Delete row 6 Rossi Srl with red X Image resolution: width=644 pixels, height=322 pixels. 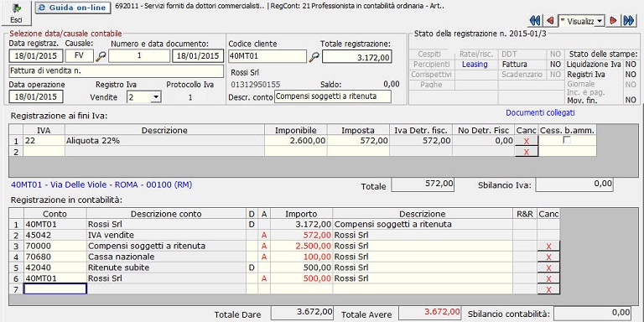pos(548,278)
